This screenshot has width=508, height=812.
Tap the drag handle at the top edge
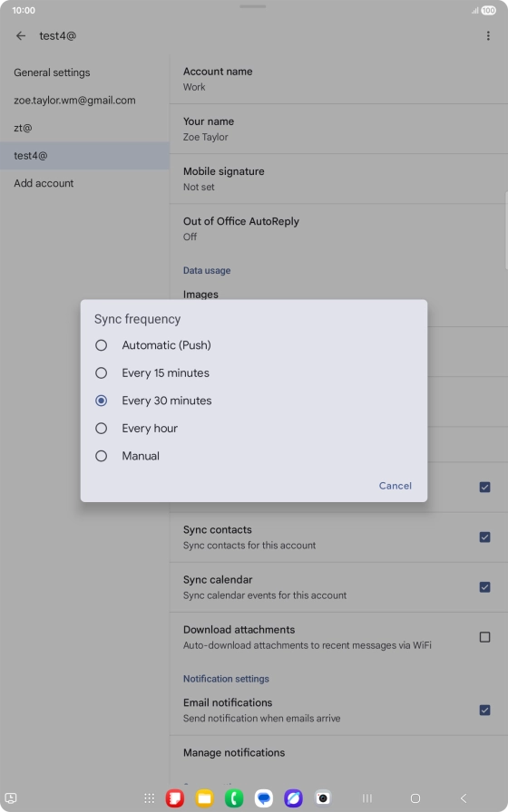(x=253, y=6)
